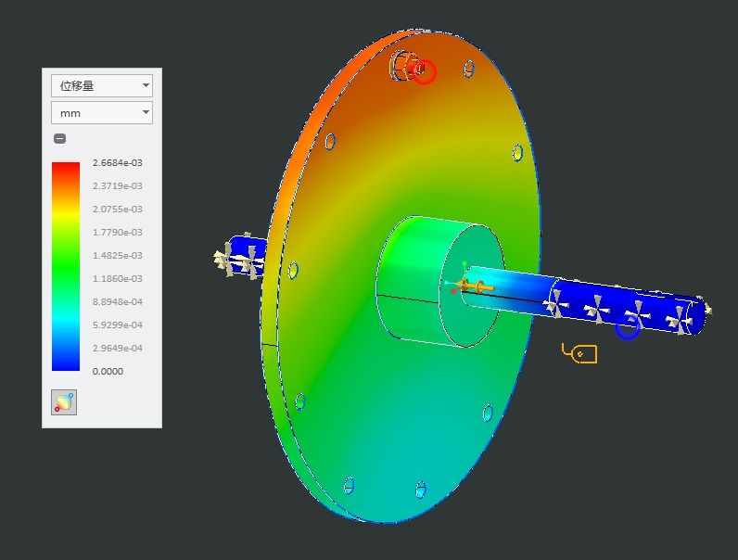Click the blue section of color bar
738x560 pixels.
click(66, 357)
